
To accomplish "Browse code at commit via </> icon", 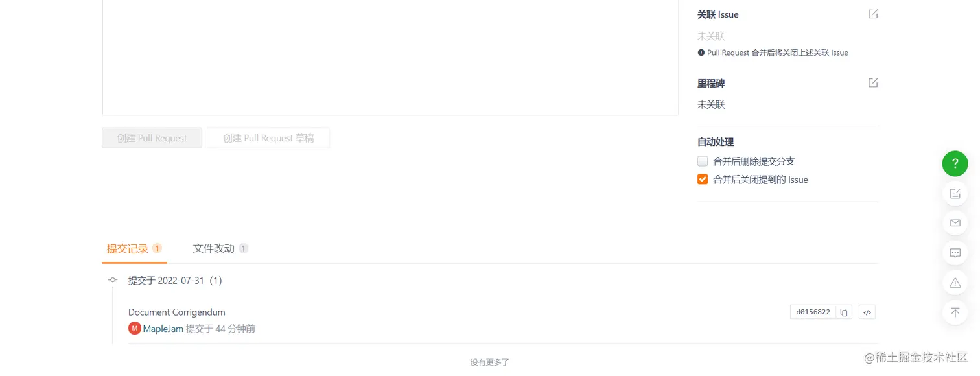I will coord(867,312).
